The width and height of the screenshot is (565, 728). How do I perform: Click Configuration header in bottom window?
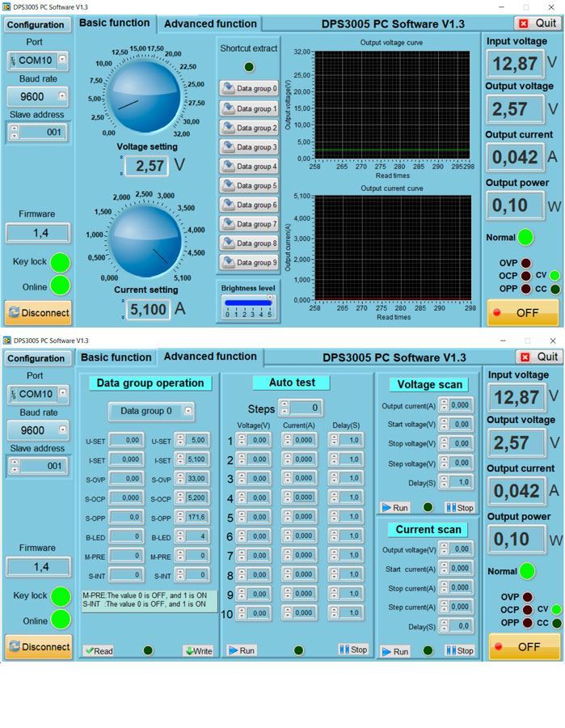36,358
